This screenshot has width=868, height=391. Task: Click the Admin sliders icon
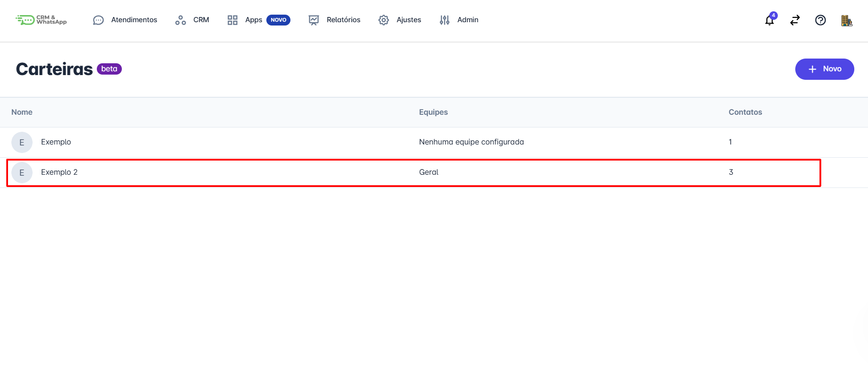[444, 20]
